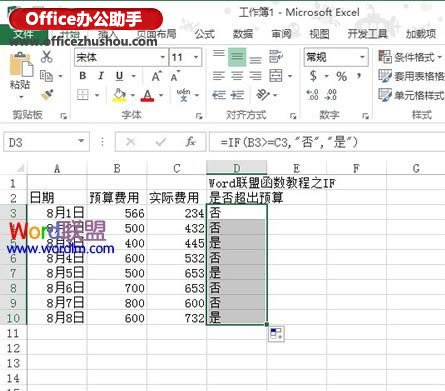Open the Auto Fill Options button
445x391 pixels.
click(x=276, y=334)
